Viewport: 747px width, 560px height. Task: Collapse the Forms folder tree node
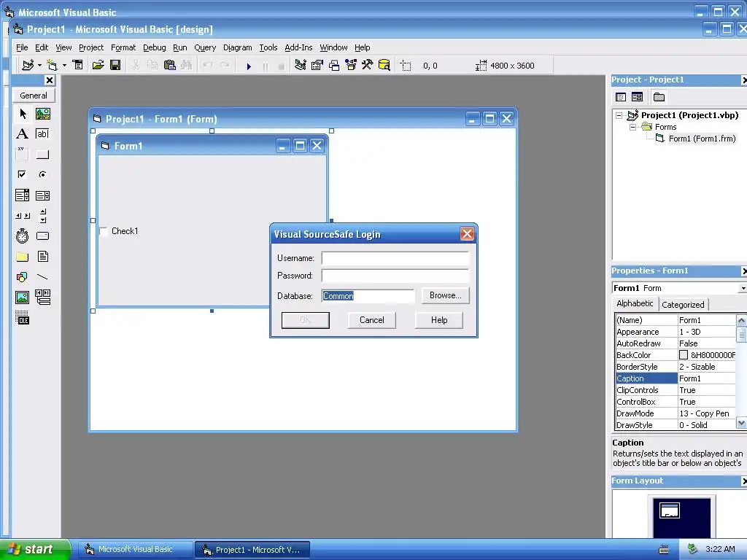tap(632, 127)
